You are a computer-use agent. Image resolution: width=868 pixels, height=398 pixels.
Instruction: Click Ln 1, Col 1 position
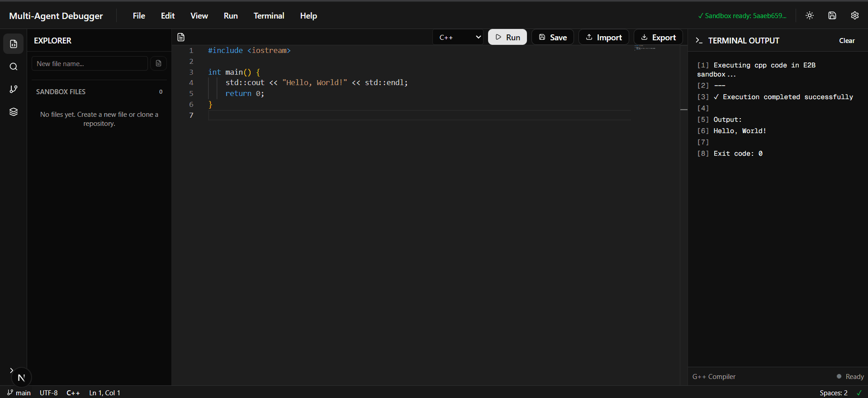(x=105, y=393)
